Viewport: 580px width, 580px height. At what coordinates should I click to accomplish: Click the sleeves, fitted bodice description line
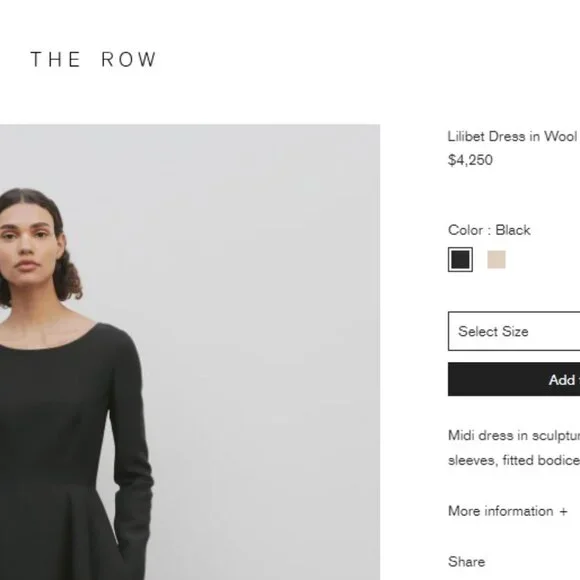[514, 460]
